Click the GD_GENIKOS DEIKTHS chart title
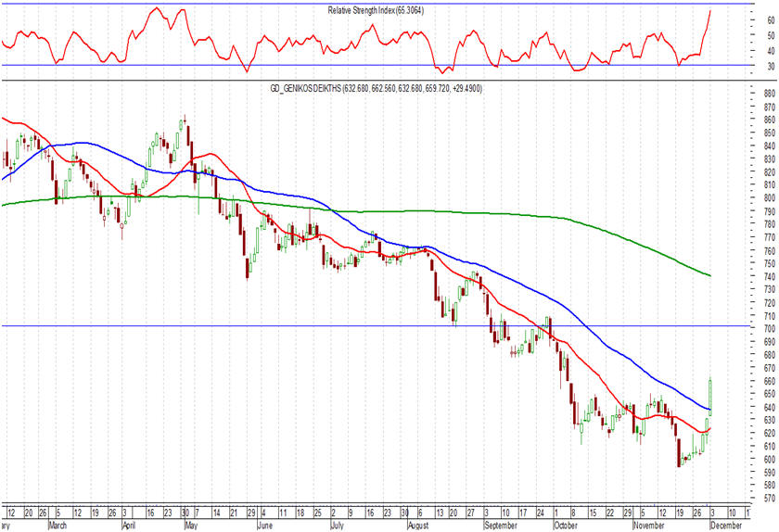Viewport: 779px width, 532px height. [x=376, y=89]
